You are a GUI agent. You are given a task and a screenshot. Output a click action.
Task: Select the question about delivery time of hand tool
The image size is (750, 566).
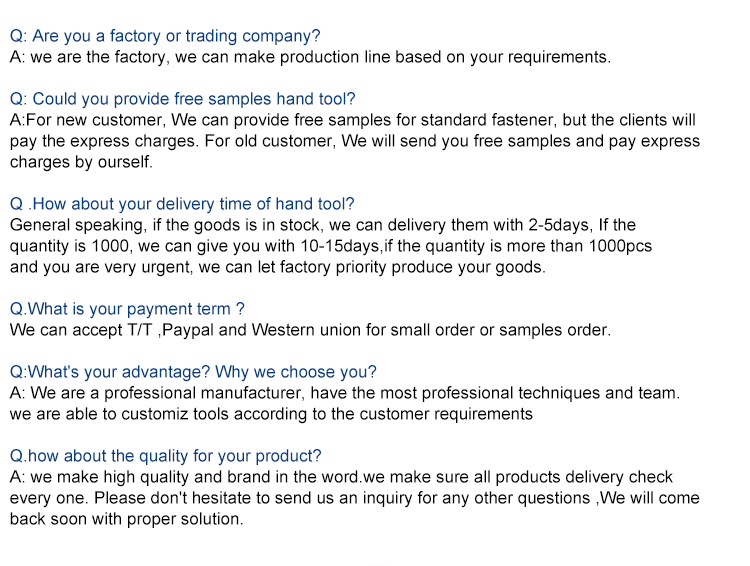click(x=182, y=204)
